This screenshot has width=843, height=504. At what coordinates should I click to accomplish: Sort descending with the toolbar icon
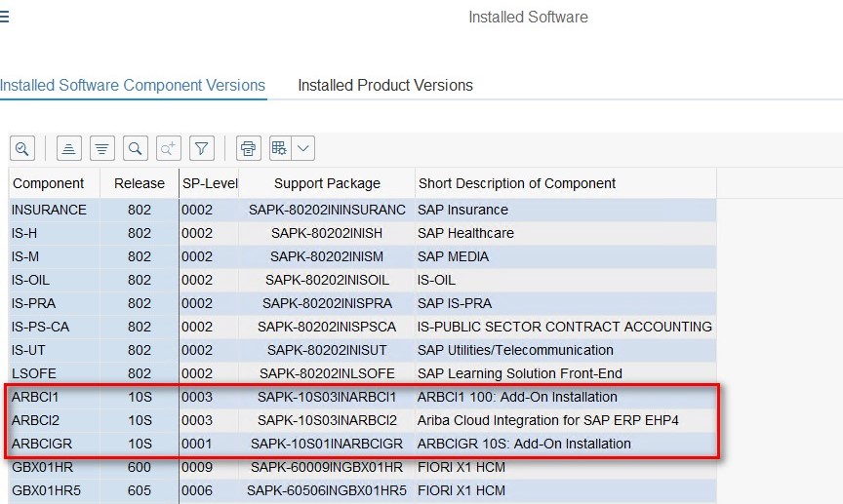coord(102,148)
